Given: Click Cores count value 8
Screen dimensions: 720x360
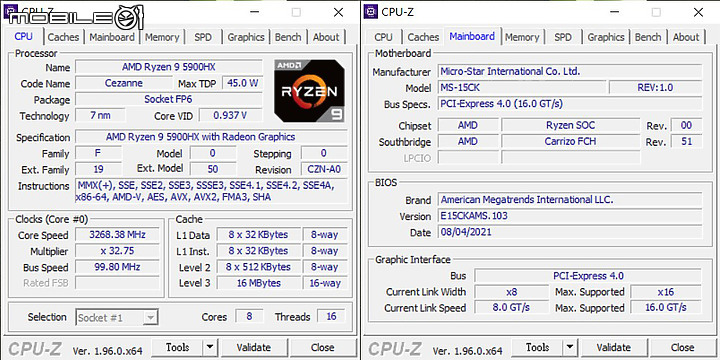Looking at the screenshot, I should [x=249, y=316].
